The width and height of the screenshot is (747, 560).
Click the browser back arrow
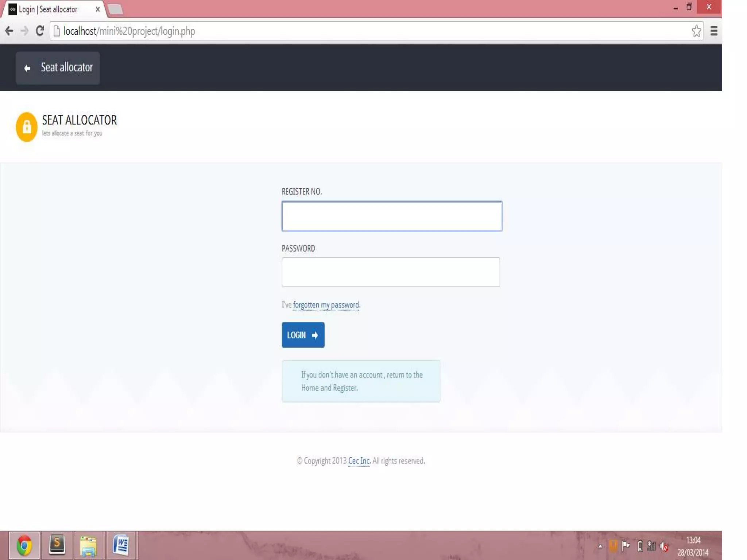click(x=9, y=31)
